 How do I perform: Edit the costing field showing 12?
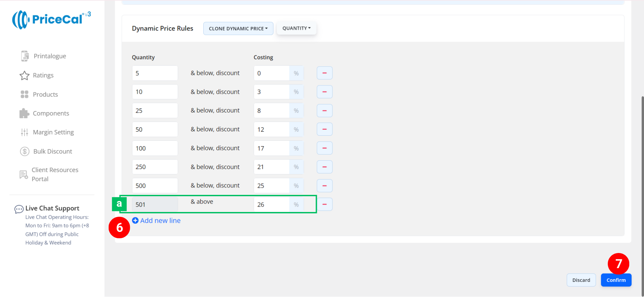tap(271, 129)
